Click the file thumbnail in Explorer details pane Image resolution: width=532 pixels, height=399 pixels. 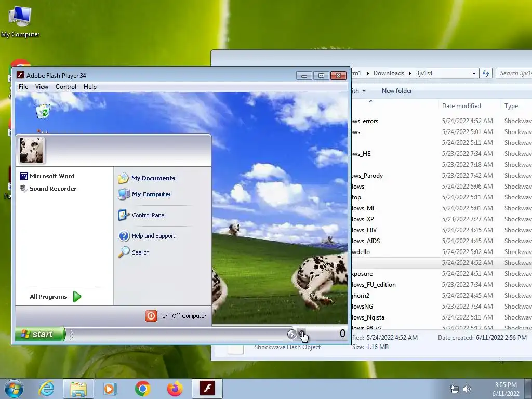click(x=235, y=350)
